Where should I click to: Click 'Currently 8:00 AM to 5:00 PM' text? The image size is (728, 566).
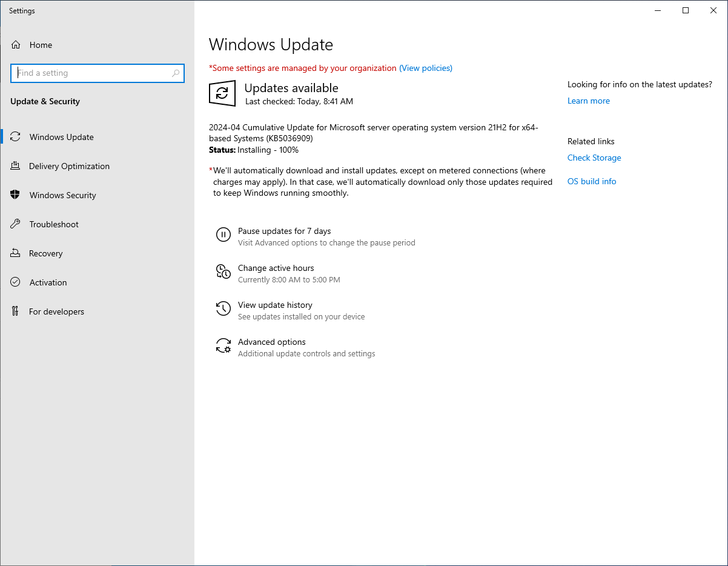click(x=289, y=279)
